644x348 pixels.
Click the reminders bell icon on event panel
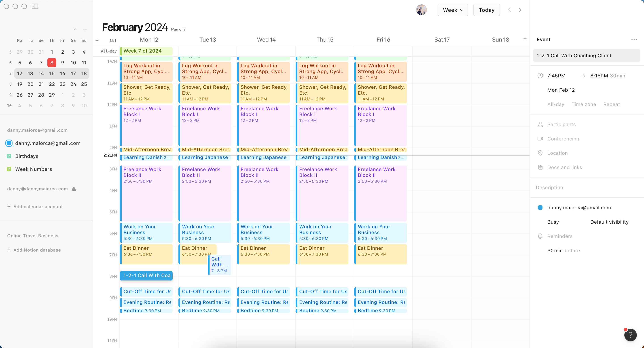pos(540,236)
